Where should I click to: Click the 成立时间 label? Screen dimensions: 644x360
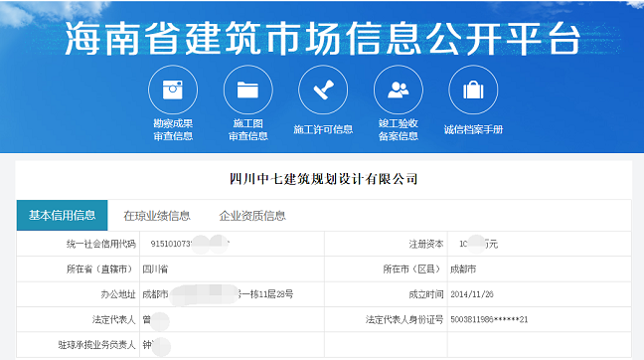click(x=426, y=294)
